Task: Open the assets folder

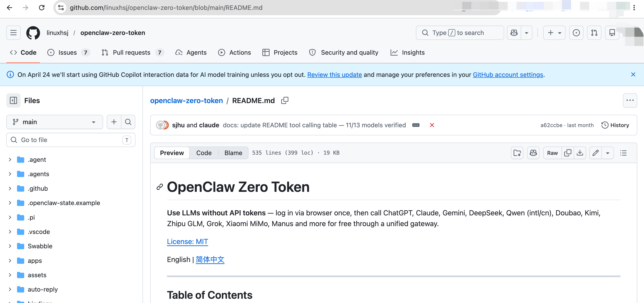Action: point(37,275)
